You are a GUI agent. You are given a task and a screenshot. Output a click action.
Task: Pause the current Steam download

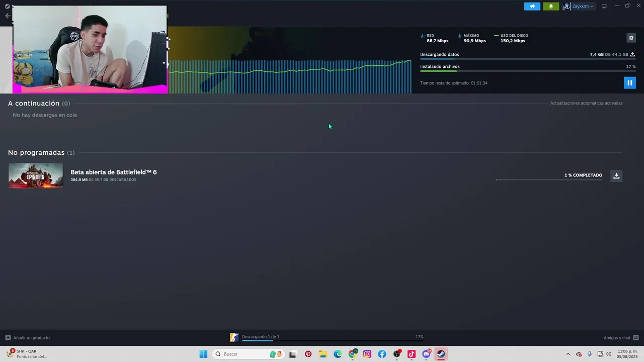(x=629, y=82)
